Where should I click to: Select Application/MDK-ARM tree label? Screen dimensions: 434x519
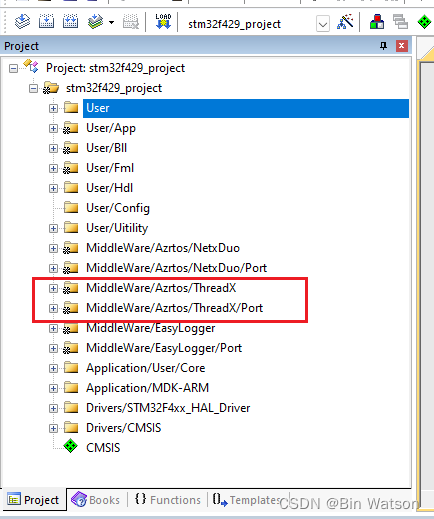(147, 388)
